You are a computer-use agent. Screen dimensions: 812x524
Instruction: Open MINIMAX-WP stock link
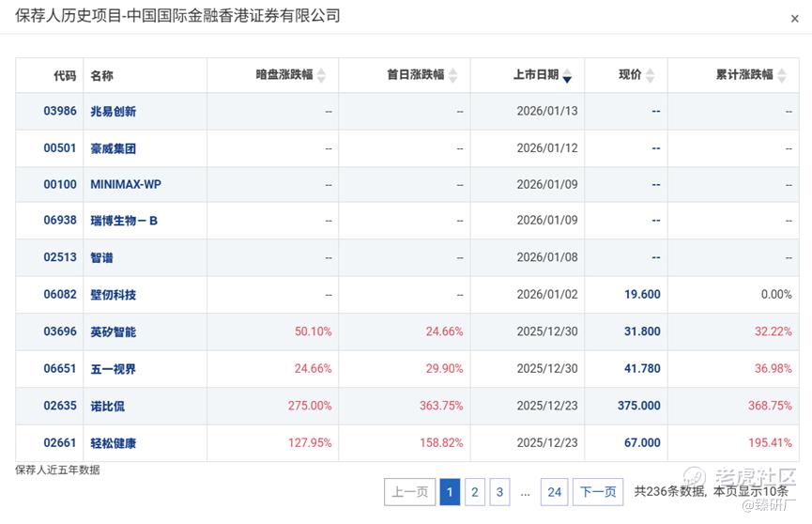click(x=126, y=184)
